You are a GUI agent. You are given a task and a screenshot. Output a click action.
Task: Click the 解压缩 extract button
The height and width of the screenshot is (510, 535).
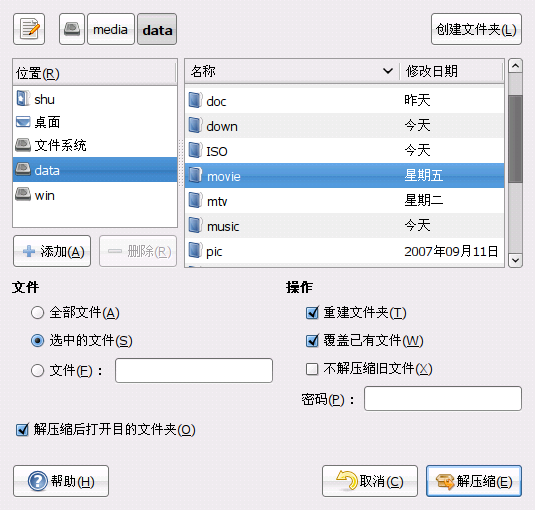tap(474, 481)
